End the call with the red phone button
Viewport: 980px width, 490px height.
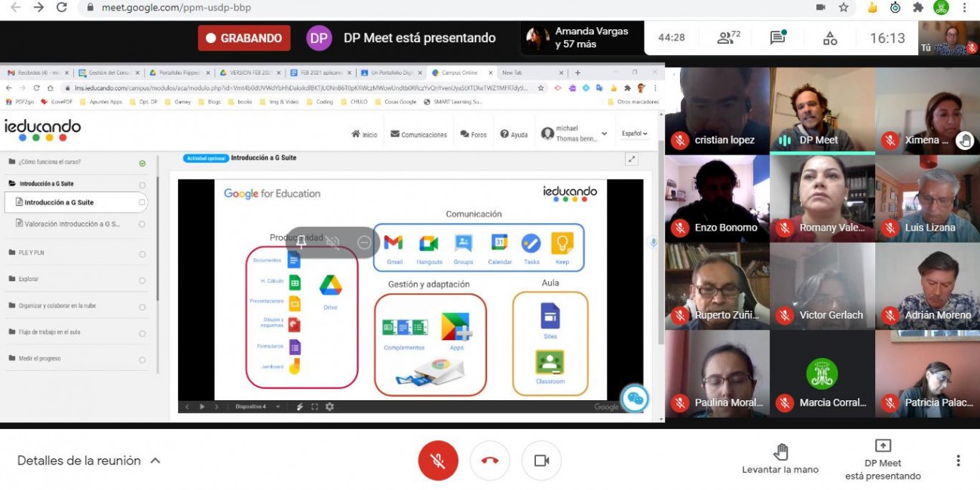tap(490, 461)
